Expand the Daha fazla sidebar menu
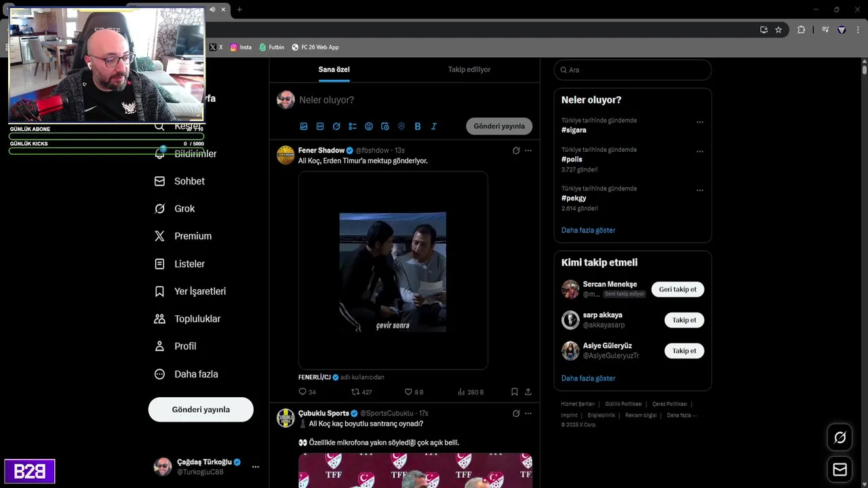This screenshot has height=488, width=868. click(186, 374)
